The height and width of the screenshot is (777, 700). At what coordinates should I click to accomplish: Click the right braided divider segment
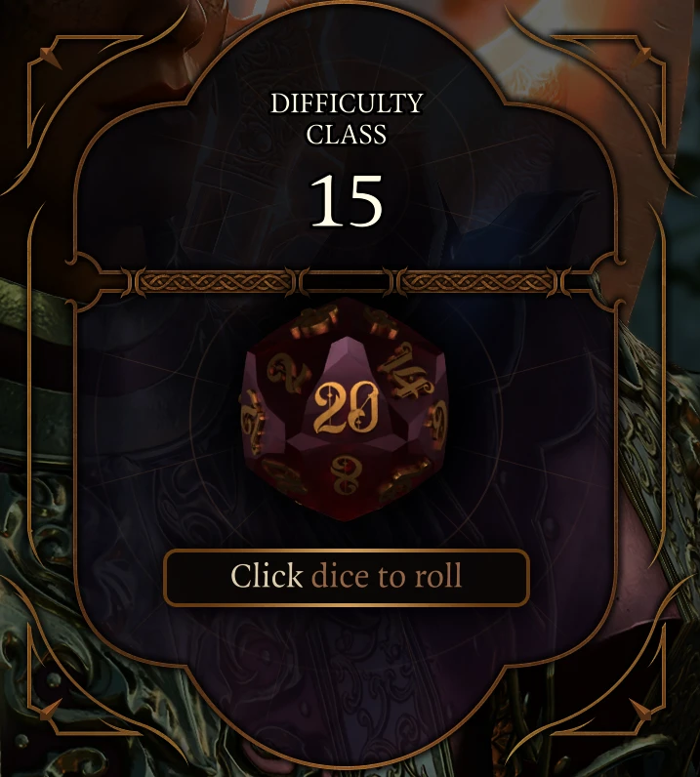(476, 282)
